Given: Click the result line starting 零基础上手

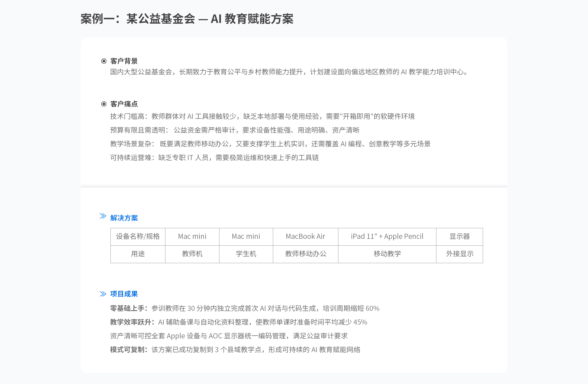Looking at the screenshot, I should (245, 309).
